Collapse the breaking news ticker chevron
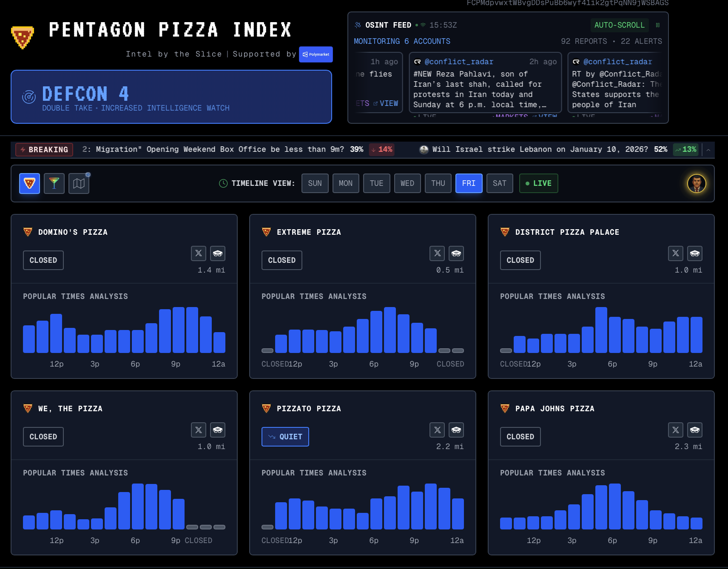The height and width of the screenshot is (569, 728). coord(708,150)
